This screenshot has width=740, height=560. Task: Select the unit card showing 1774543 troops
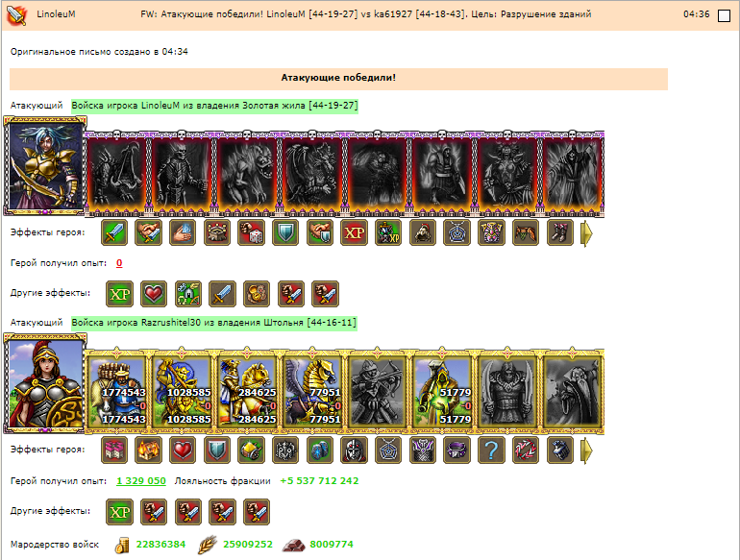click(x=117, y=391)
